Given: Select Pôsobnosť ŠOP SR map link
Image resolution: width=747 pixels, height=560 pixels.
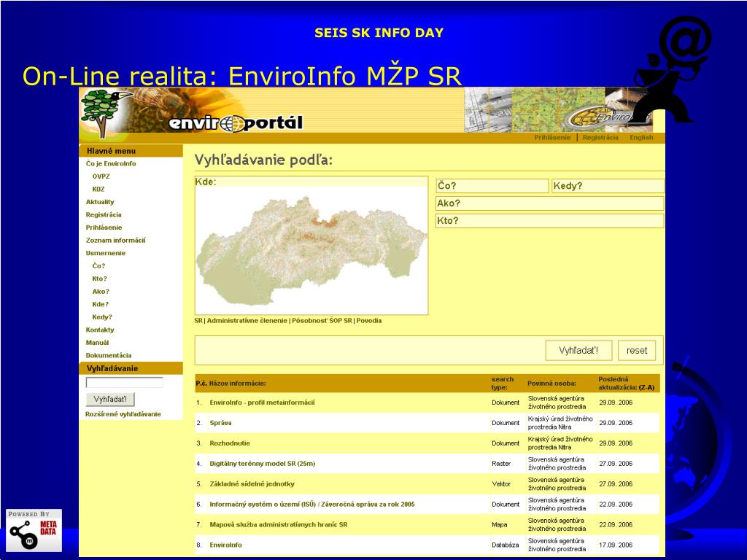Looking at the screenshot, I should 322,321.
